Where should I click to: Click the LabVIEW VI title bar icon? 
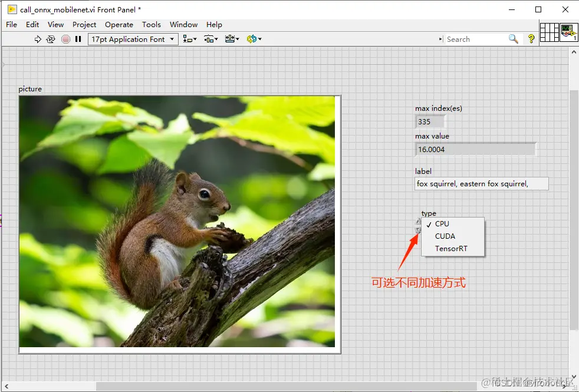pyautogui.click(x=12, y=9)
